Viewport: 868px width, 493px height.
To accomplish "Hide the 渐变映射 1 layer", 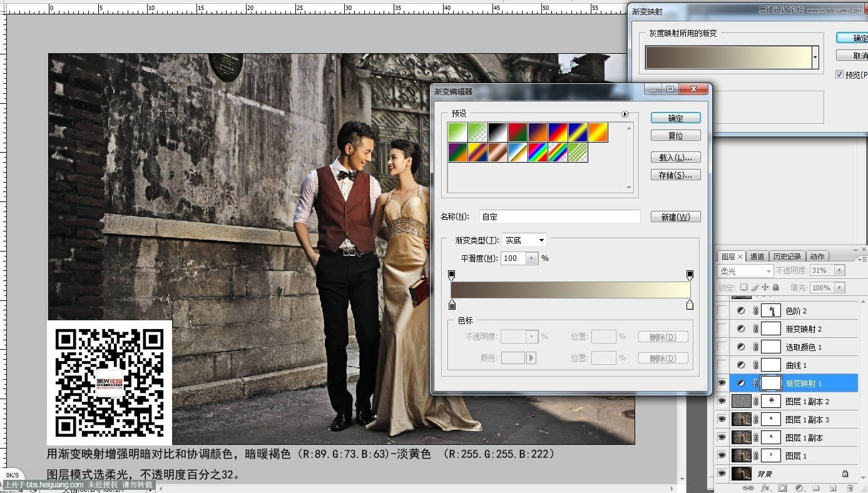I will (x=722, y=383).
